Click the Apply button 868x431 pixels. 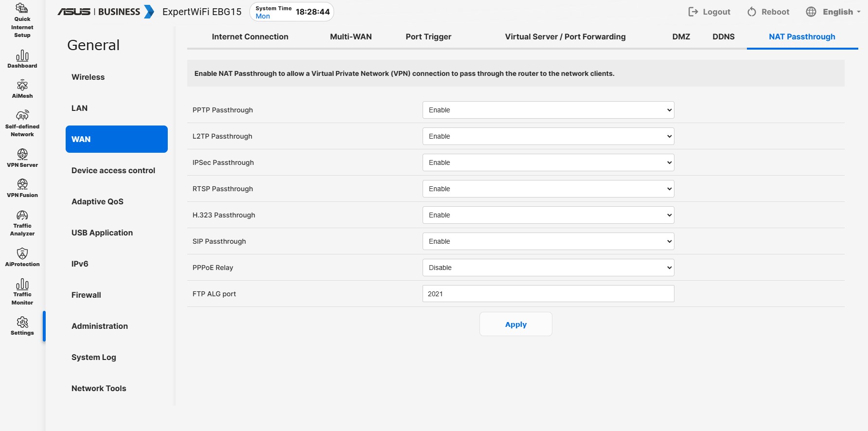[x=515, y=324]
